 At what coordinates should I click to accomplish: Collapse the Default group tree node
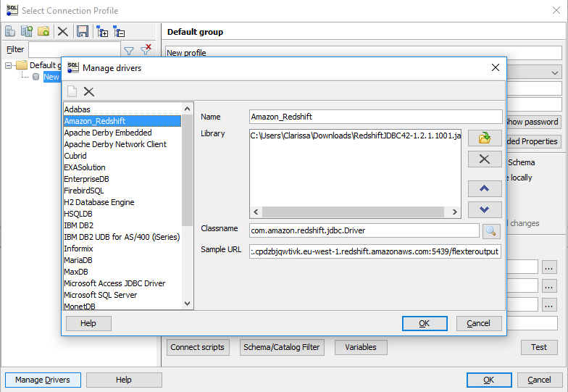click(x=9, y=65)
